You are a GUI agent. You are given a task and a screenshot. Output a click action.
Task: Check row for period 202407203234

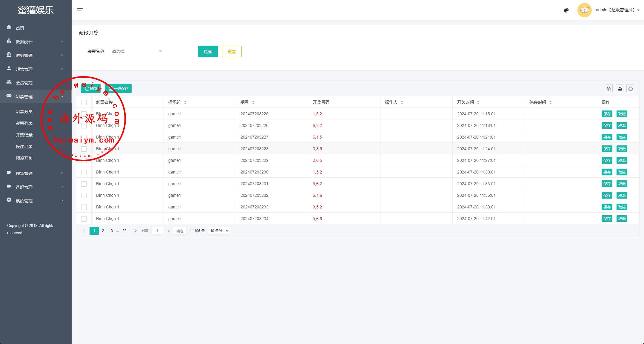(x=84, y=219)
